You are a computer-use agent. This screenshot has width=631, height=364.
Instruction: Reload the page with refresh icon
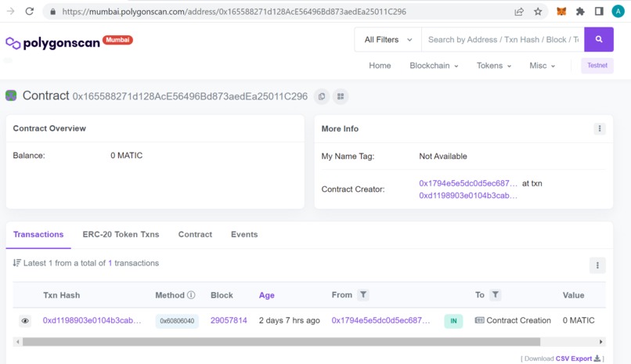click(x=30, y=11)
